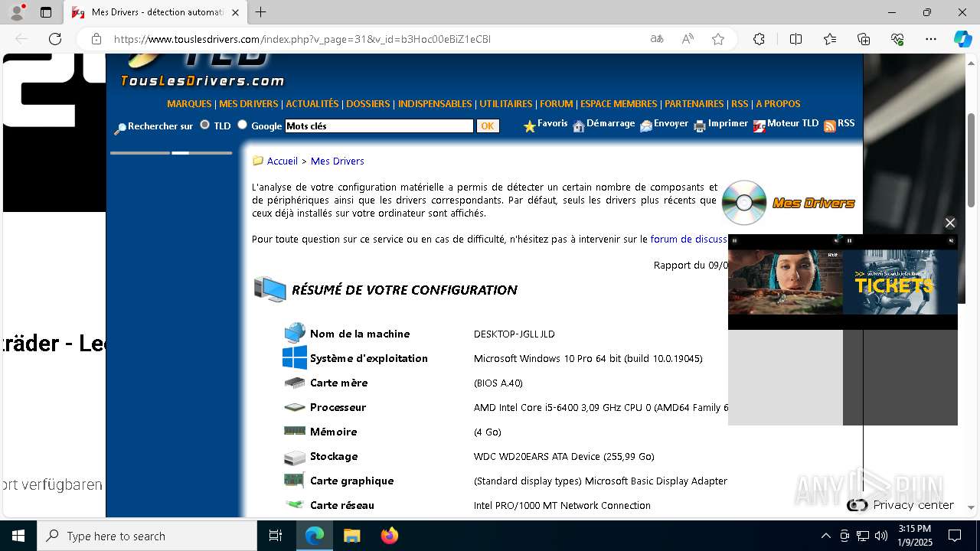980x551 pixels.
Task: Open Privacy center button
Action: (900, 505)
